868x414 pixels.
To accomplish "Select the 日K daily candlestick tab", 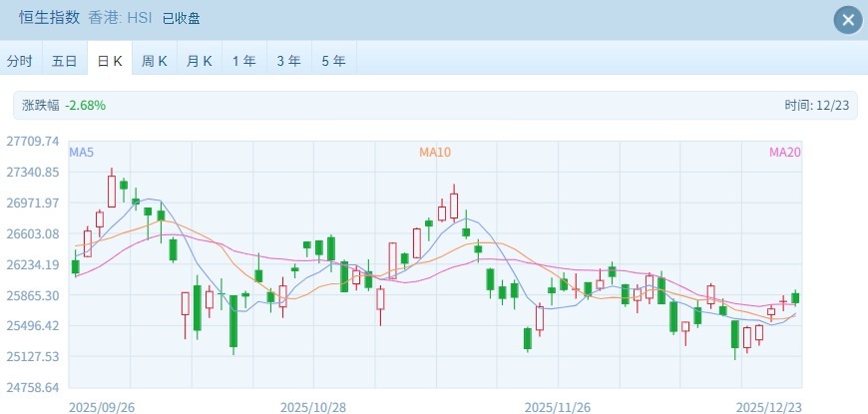I will point(109,61).
